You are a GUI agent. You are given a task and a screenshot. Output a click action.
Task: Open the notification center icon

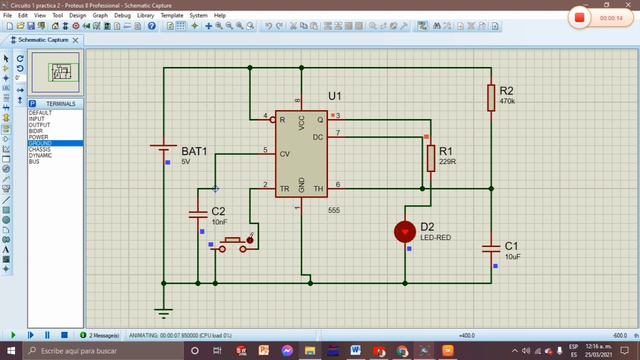(624, 351)
